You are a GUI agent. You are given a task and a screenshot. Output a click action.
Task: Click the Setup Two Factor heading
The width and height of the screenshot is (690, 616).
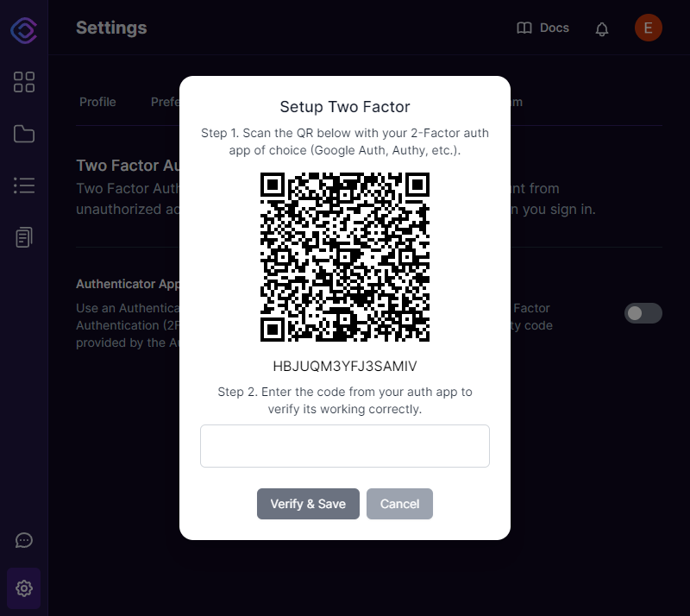coord(344,107)
